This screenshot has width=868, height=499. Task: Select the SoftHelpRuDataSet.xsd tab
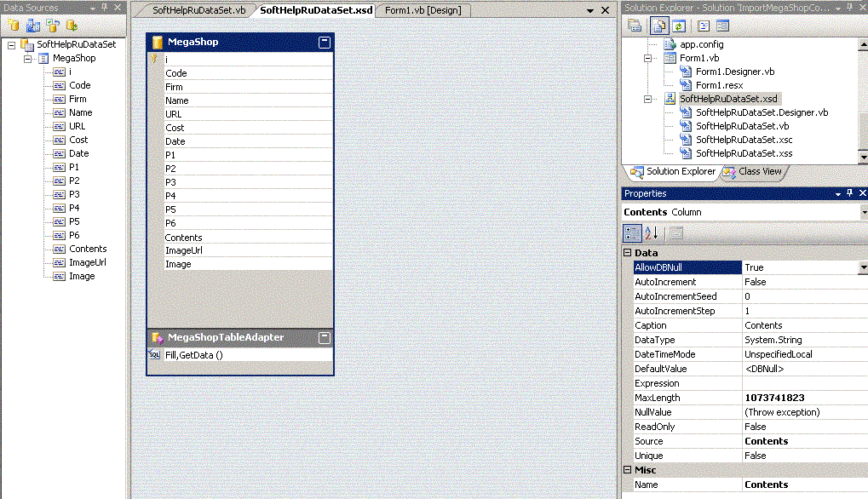[x=316, y=10]
